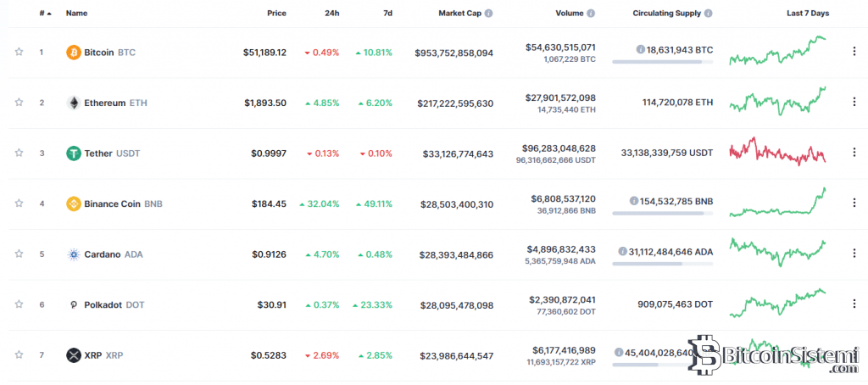This screenshot has width=868, height=385.
Task: Click the Bitcoin logo icon
Action: 74,53
